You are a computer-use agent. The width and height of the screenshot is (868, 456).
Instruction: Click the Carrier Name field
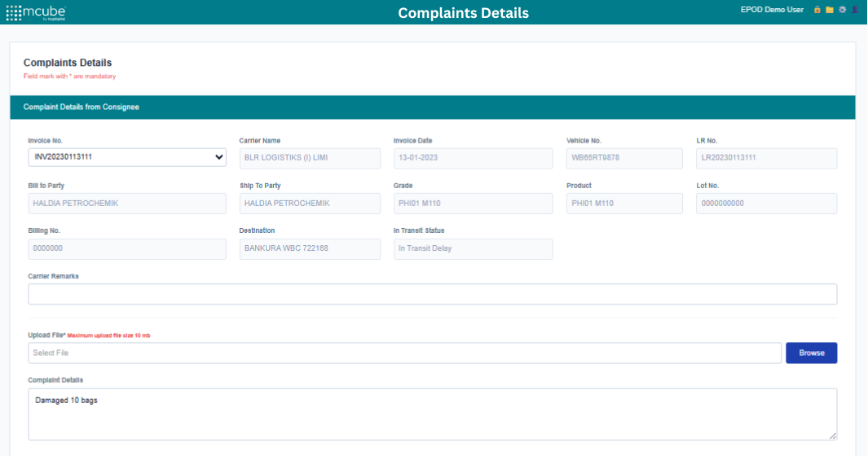tap(310, 158)
